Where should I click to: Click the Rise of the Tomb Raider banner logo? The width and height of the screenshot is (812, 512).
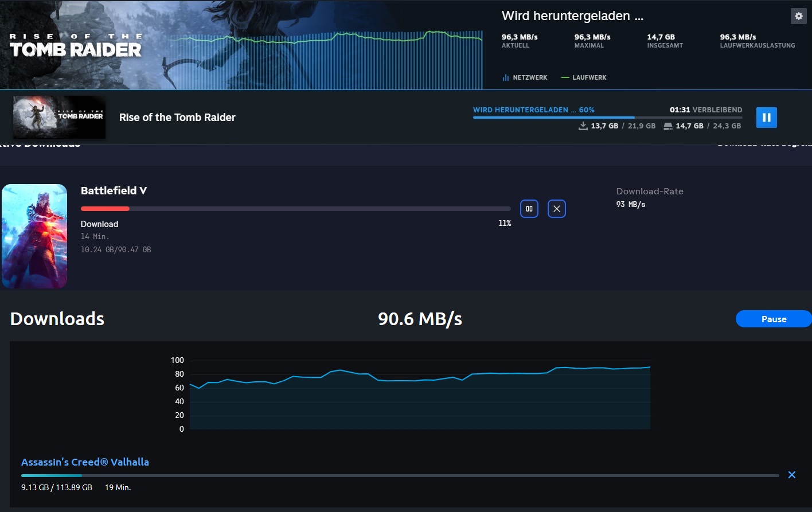[76, 45]
